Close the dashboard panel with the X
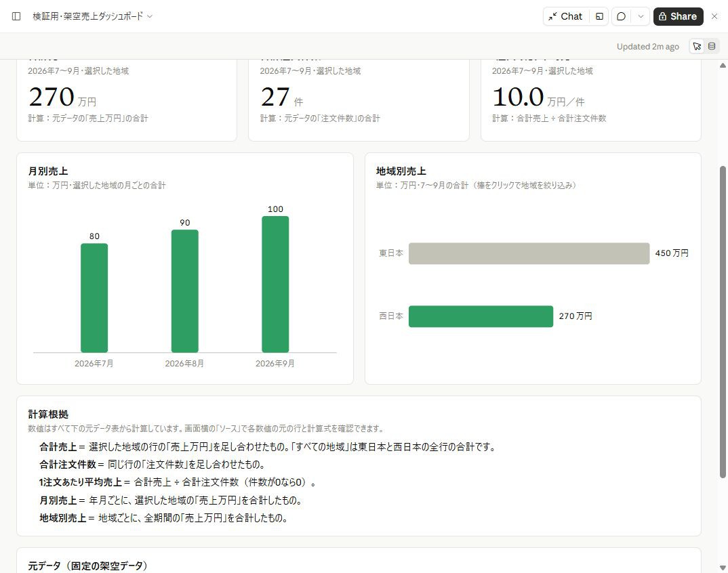Image resolution: width=728 pixels, height=573 pixels. [x=714, y=16]
